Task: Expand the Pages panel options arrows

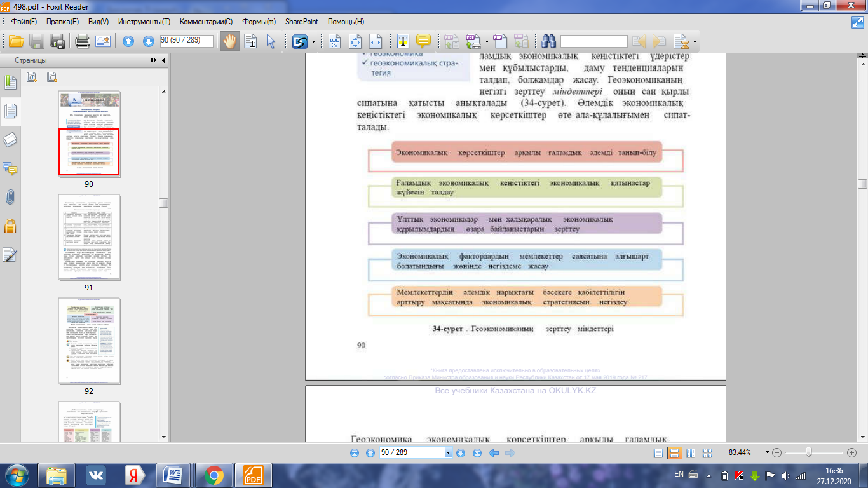Action: point(154,60)
